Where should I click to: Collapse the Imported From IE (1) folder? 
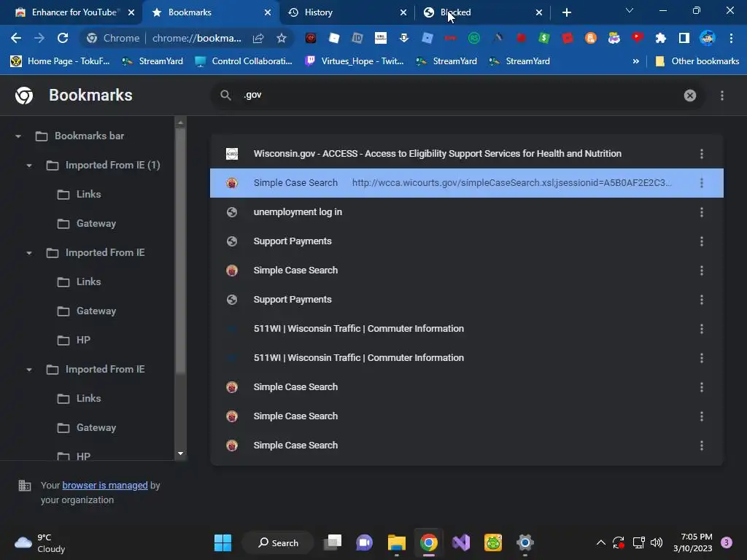(29, 166)
